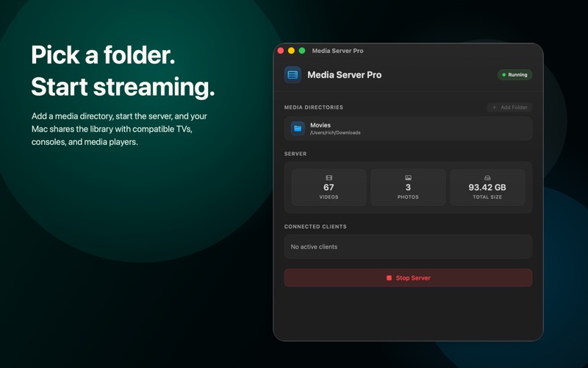This screenshot has width=588, height=368.
Task: Click the 3 Photos stat card
Action: point(408,187)
